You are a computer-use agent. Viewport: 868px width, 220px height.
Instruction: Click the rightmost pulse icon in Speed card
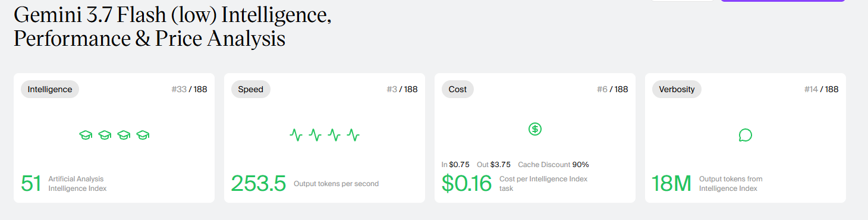353,136
